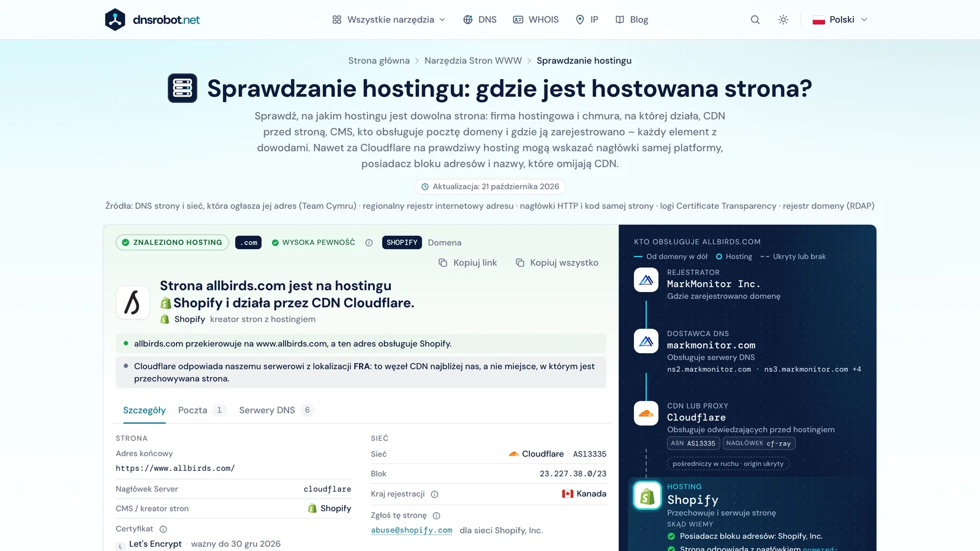Click the info icon next to Zgłoś tę stronę
The height and width of the screenshot is (551, 980).
click(x=437, y=515)
